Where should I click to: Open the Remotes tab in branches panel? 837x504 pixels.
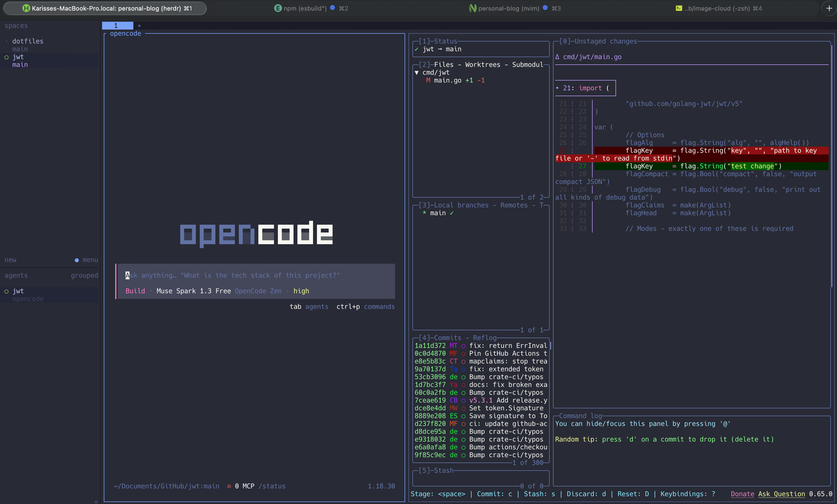click(514, 205)
